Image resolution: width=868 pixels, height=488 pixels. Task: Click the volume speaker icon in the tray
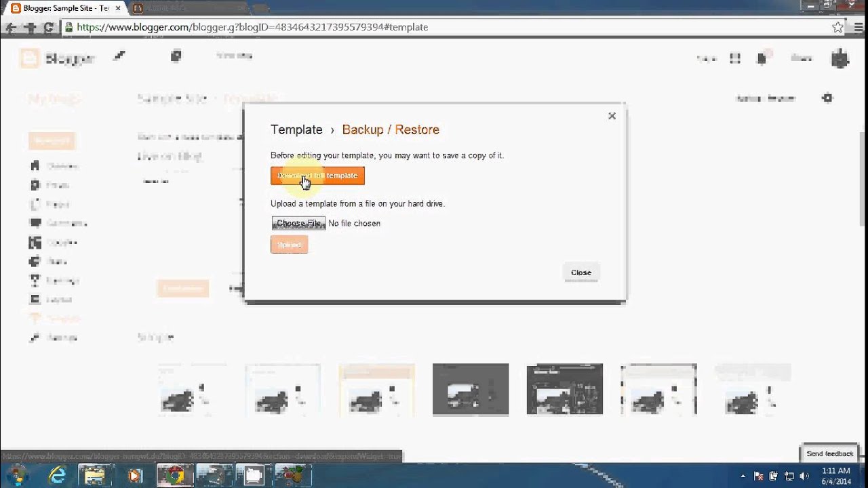click(804, 476)
